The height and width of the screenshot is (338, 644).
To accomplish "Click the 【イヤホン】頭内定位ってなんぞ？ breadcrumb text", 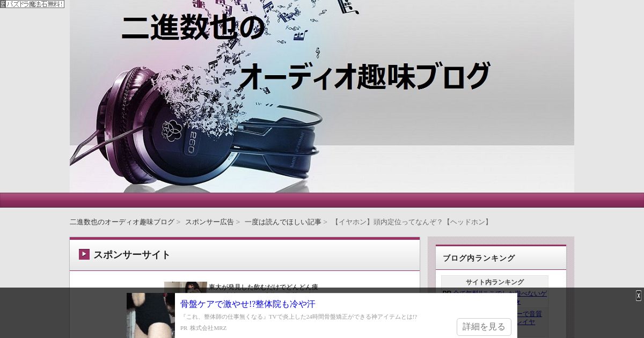I will (x=412, y=222).
